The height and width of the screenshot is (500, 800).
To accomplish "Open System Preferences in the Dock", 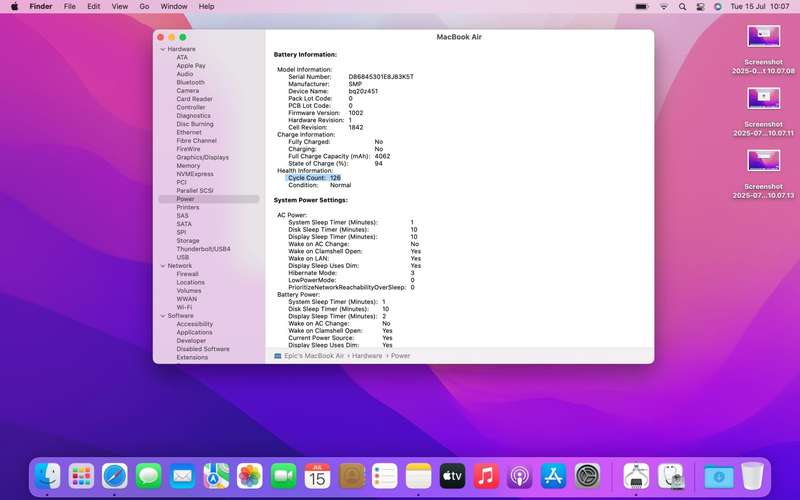I will [587, 477].
